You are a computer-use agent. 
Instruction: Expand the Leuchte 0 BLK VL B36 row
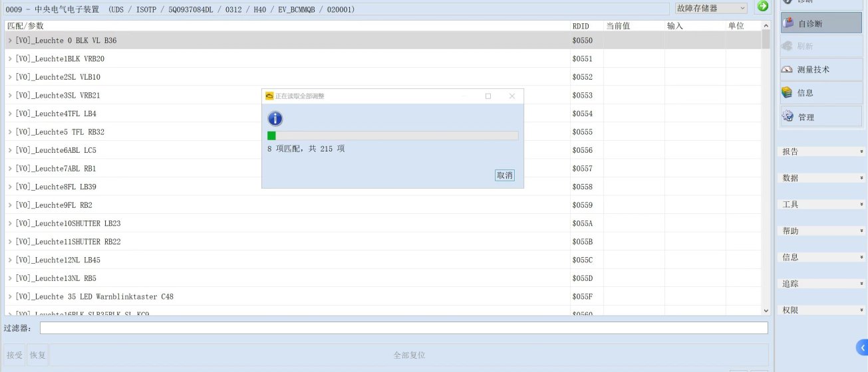tap(10, 41)
